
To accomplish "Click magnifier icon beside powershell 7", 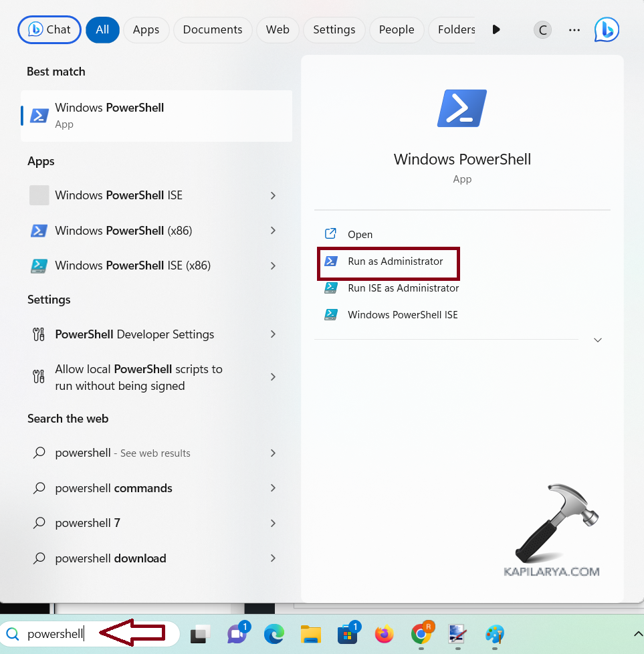I will 39,523.
